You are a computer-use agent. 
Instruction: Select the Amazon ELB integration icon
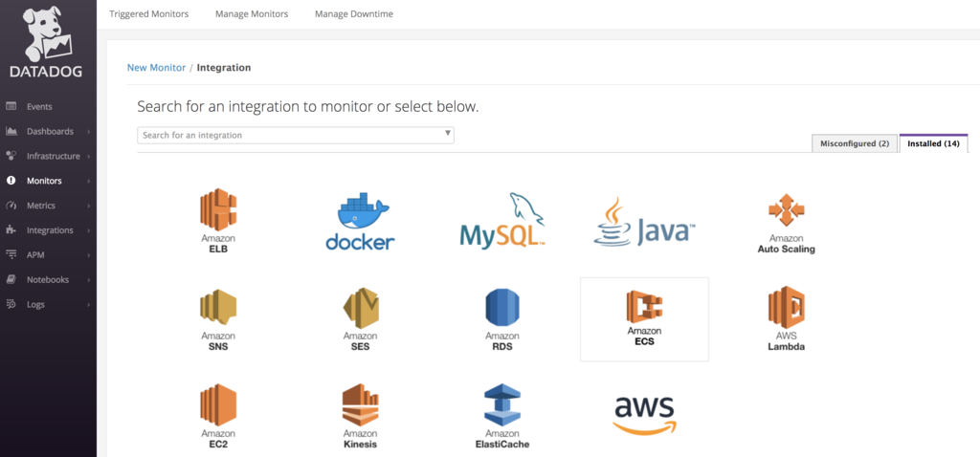pyautogui.click(x=218, y=221)
